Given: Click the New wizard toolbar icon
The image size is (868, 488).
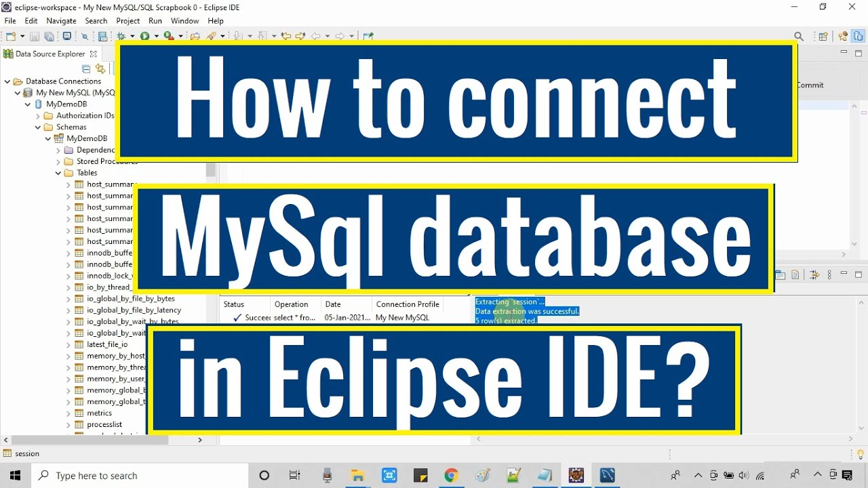Looking at the screenshot, I should [x=11, y=37].
